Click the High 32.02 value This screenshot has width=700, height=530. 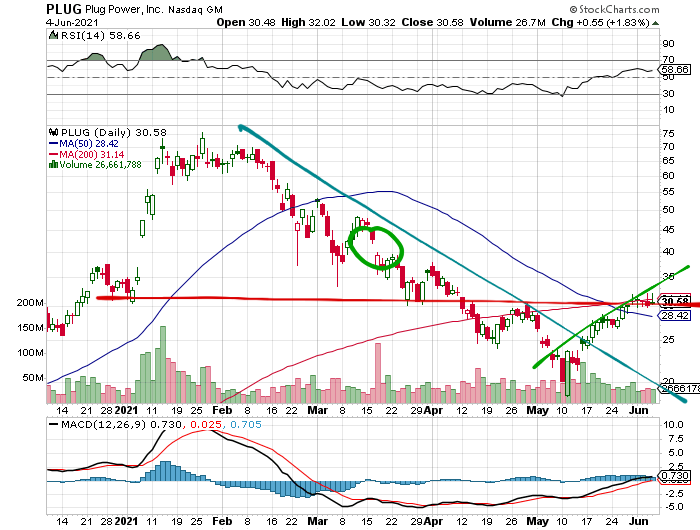[308, 22]
